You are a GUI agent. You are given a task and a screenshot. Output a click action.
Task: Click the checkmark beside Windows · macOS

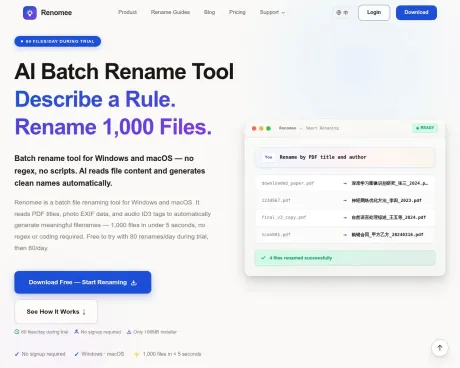pyautogui.click(x=77, y=354)
